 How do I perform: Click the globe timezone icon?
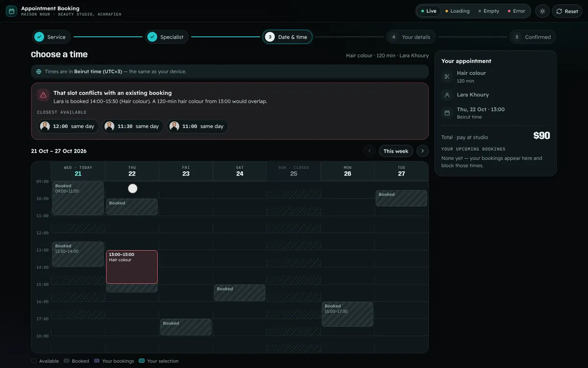pos(39,72)
